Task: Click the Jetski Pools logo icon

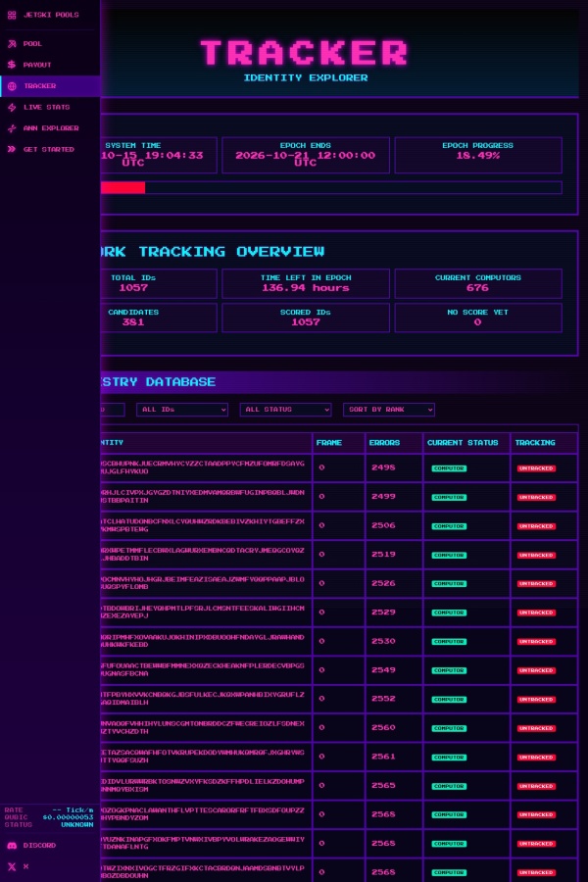Action: coord(12,15)
